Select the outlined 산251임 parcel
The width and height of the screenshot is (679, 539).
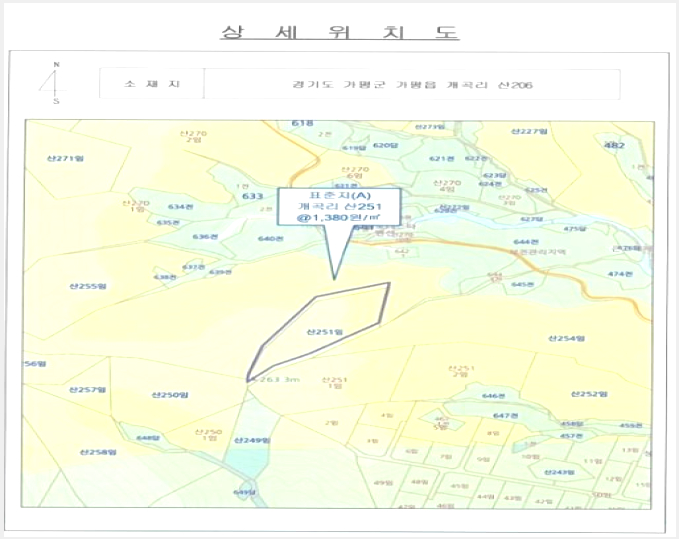[319, 331]
